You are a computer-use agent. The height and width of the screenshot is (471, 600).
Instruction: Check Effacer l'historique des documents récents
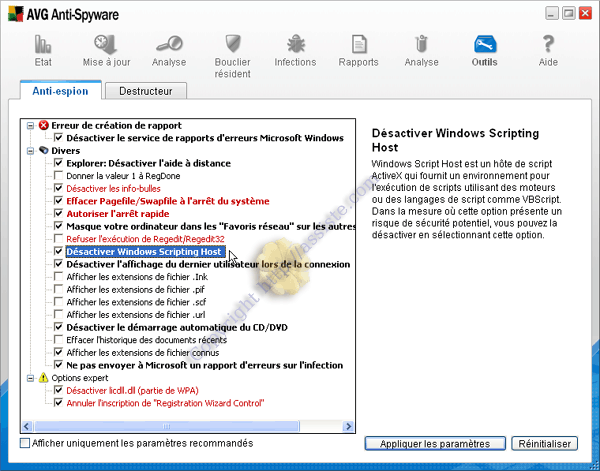point(58,340)
